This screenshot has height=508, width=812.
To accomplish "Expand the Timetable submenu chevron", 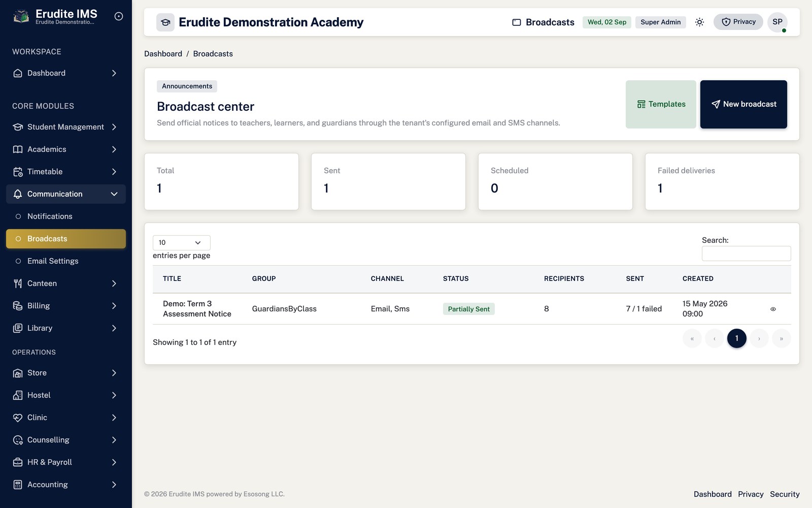I will click(114, 172).
